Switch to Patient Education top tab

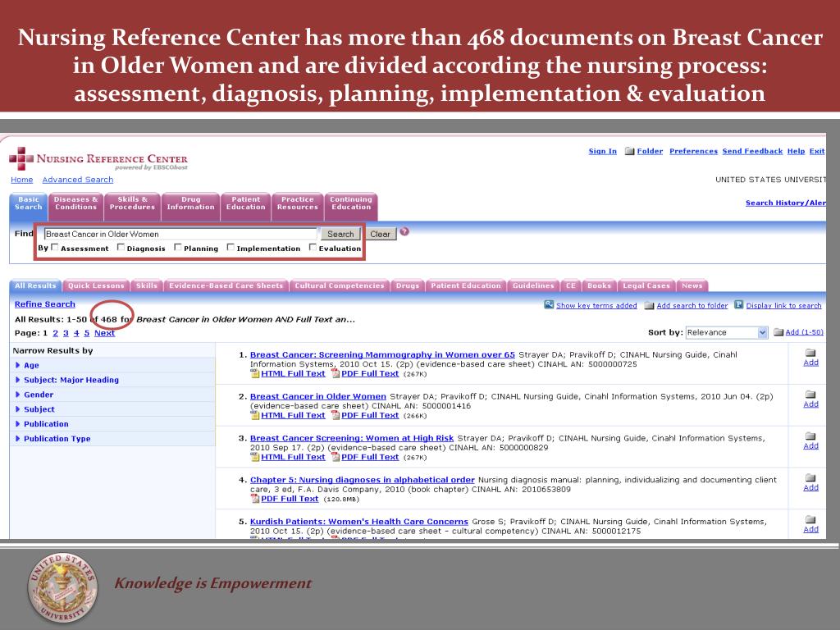click(x=245, y=207)
